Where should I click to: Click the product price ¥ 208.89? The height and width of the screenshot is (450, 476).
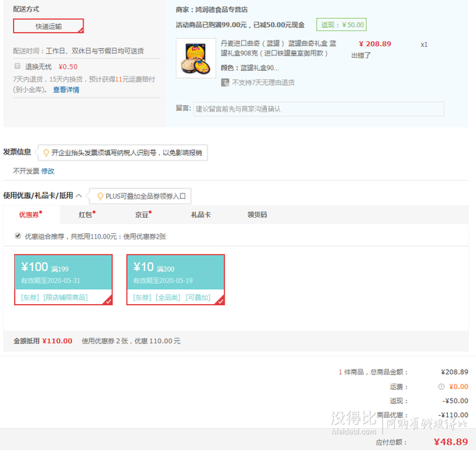coord(375,44)
